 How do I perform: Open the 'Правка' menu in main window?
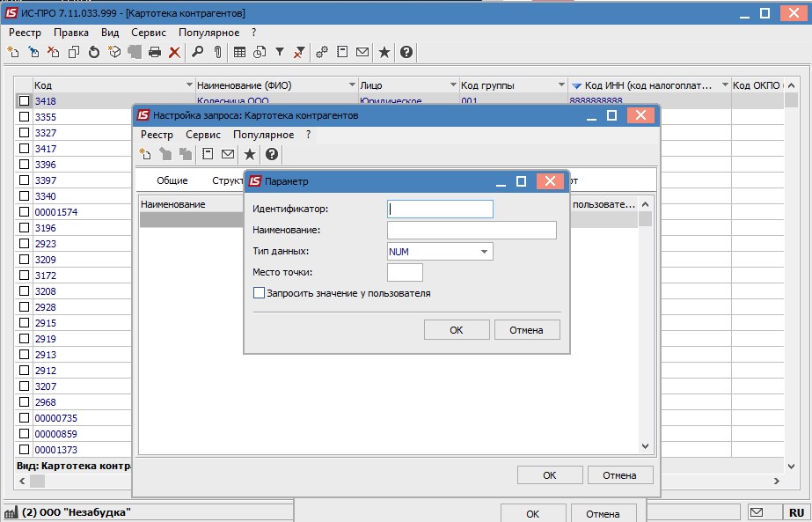71,33
